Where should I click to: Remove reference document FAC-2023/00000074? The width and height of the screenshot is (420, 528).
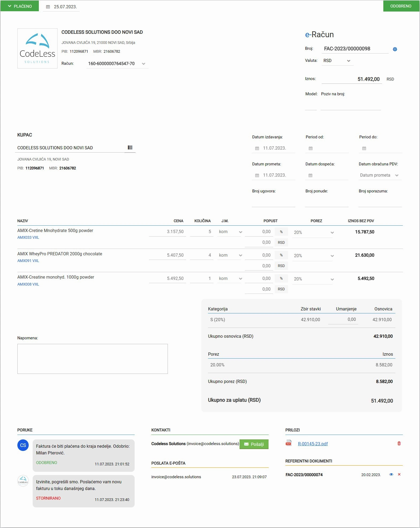(x=399, y=474)
